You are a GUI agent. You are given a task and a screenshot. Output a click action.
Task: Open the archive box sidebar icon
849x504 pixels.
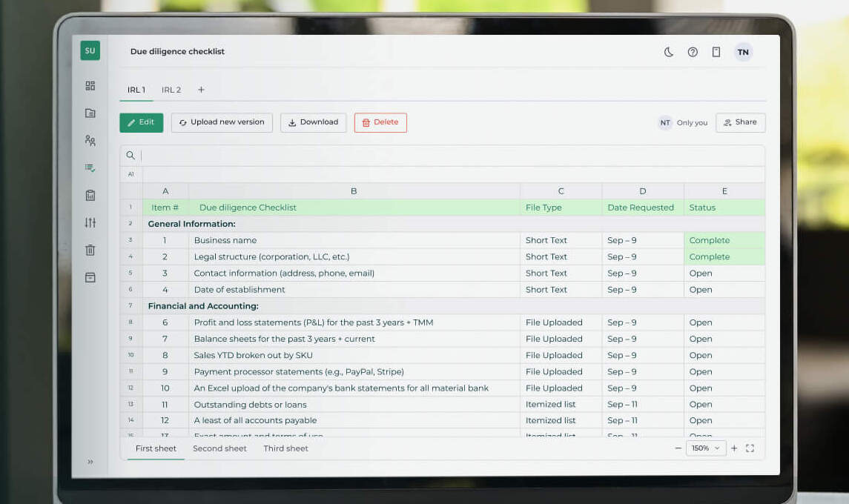[x=90, y=278]
